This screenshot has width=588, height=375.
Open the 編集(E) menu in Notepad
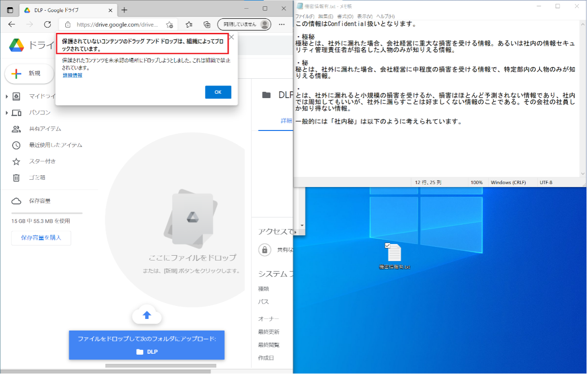pyautogui.click(x=325, y=16)
